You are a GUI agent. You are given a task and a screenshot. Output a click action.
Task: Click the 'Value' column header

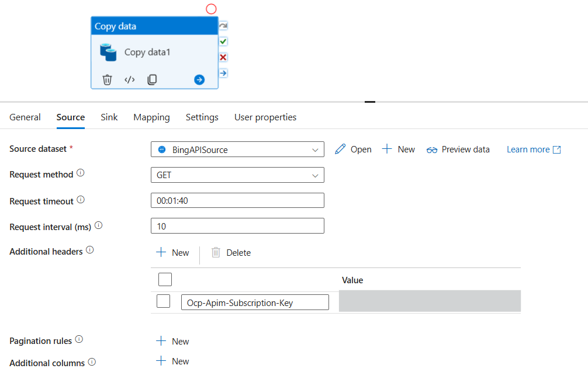352,280
